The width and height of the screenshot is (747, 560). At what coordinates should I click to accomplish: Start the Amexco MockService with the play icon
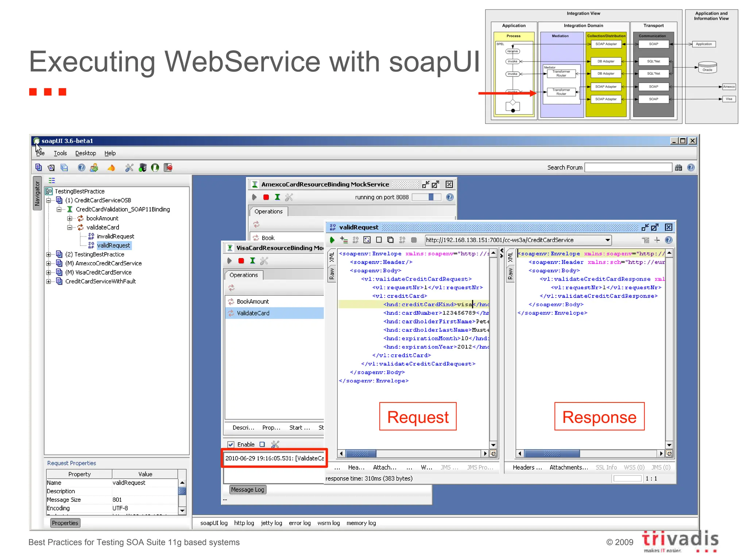coord(254,197)
